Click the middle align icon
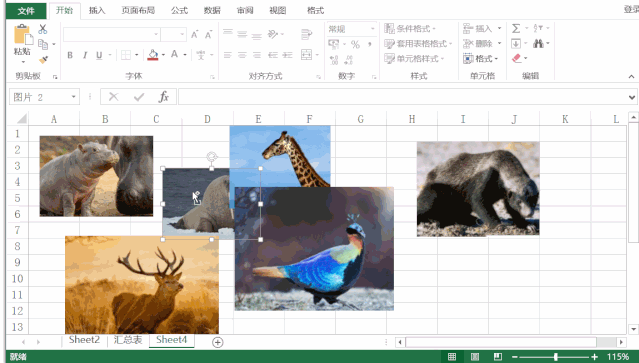The height and width of the screenshot is (363, 639). click(242, 34)
